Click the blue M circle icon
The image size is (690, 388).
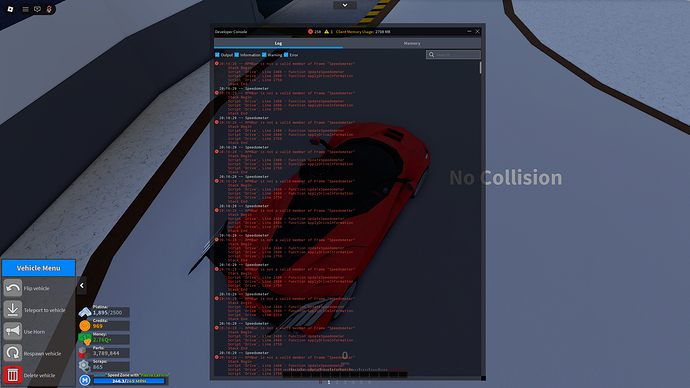[85, 380]
